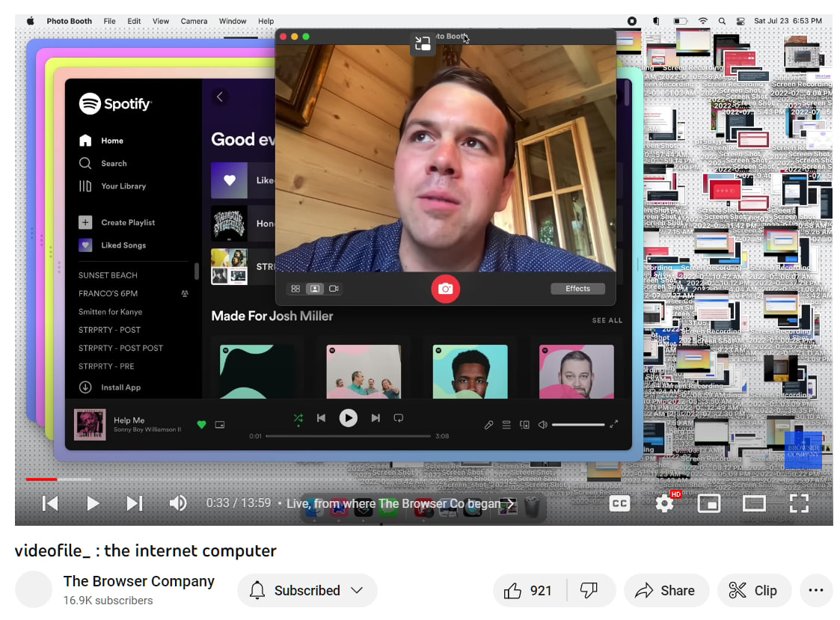Open the STRPRTY - POST POST playlist
Image resolution: width=840 pixels, height=620 pixels.
pyautogui.click(x=120, y=349)
